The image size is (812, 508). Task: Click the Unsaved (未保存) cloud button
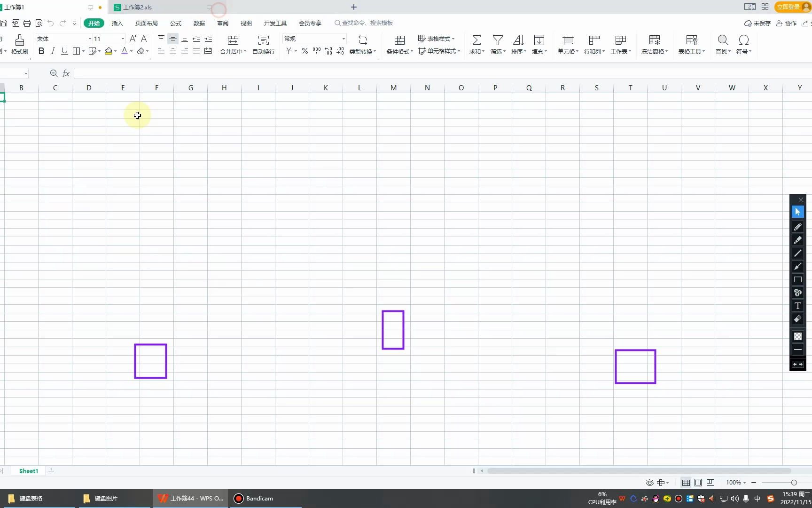[757, 23]
